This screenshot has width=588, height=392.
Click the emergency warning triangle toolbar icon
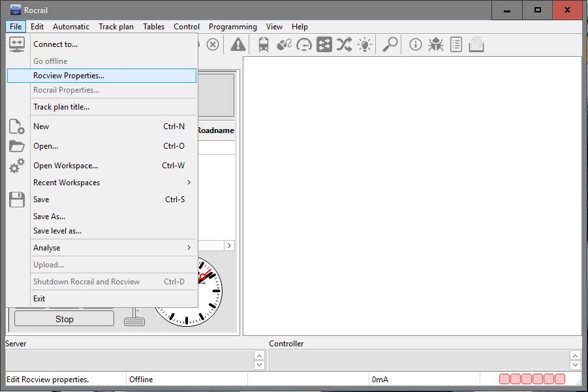[x=238, y=44]
